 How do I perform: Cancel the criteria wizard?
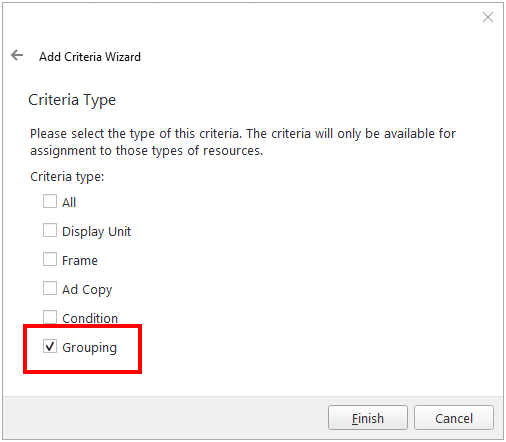[454, 418]
